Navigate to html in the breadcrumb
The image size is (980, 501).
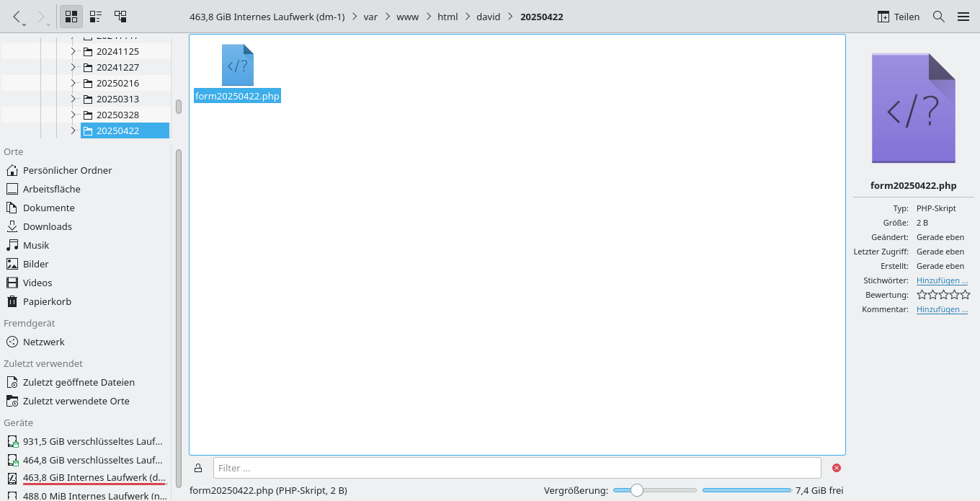447,16
